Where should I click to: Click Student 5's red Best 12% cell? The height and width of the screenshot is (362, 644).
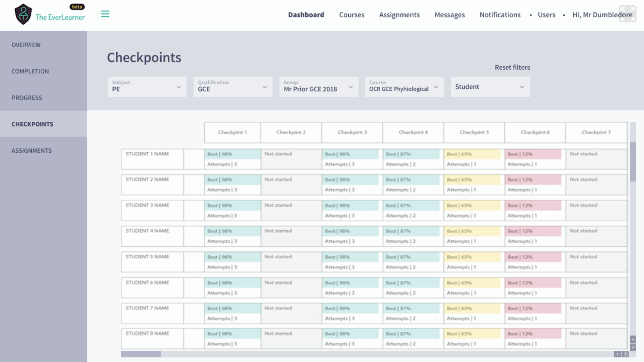click(x=533, y=257)
